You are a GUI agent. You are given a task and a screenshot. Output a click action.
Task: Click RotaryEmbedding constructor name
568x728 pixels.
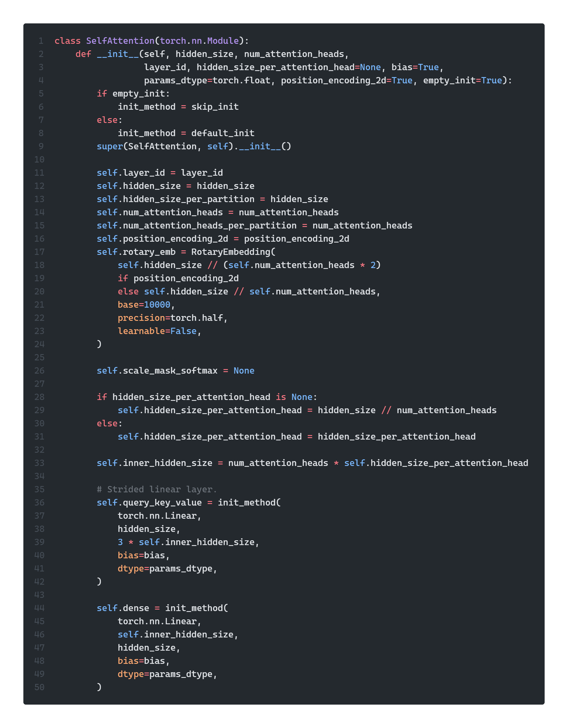coord(231,252)
